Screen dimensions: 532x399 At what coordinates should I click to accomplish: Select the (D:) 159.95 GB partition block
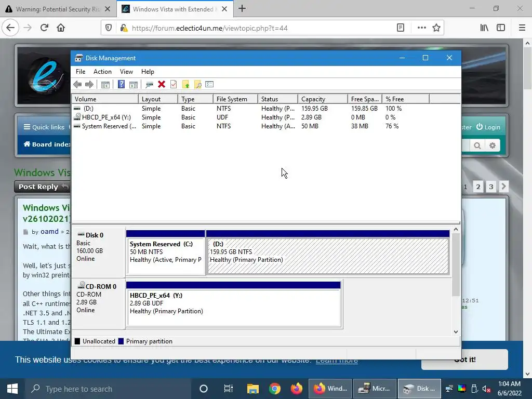328,252
